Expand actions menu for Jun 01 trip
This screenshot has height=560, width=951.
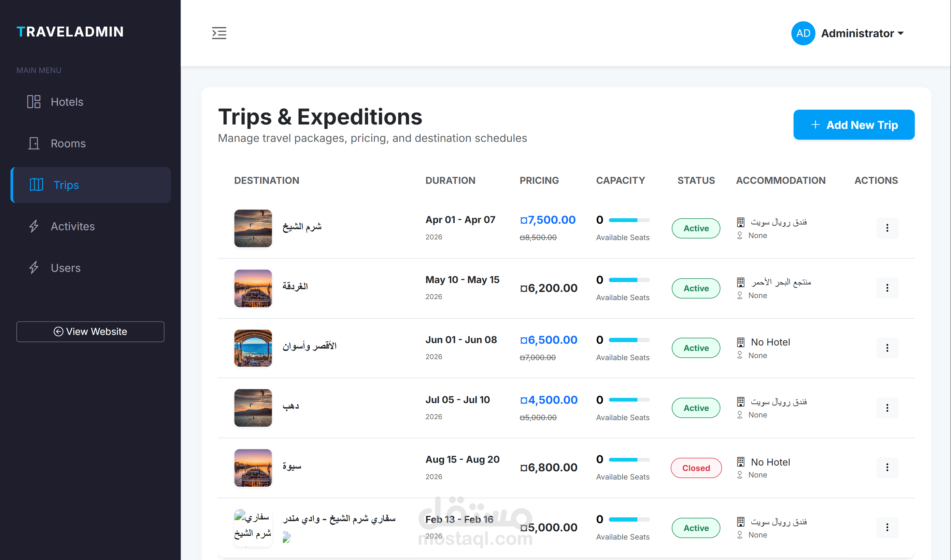click(887, 348)
